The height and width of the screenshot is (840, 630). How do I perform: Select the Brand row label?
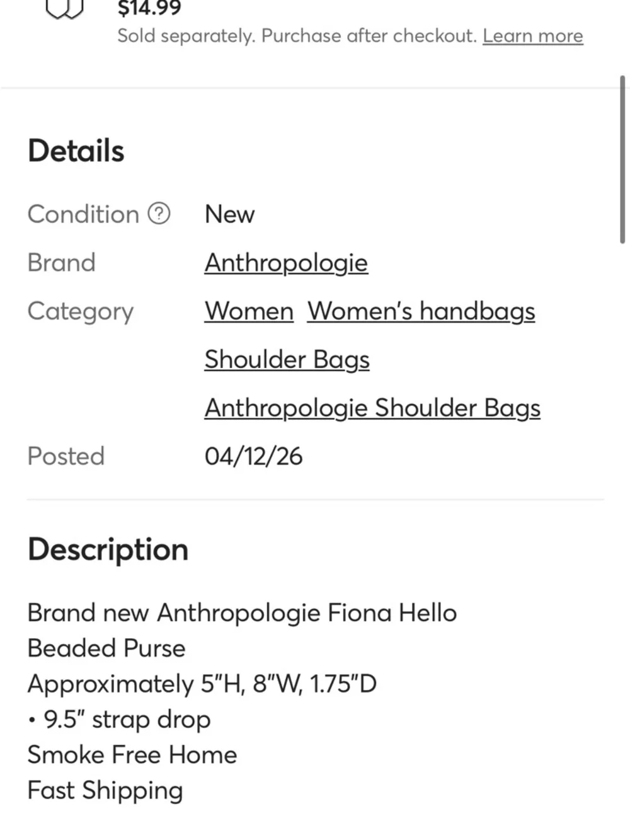pyautogui.click(x=61, y=263)
